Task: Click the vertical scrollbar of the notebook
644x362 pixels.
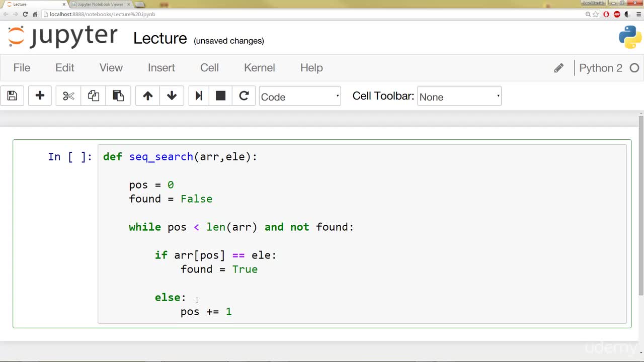Action: click(640, 206)
